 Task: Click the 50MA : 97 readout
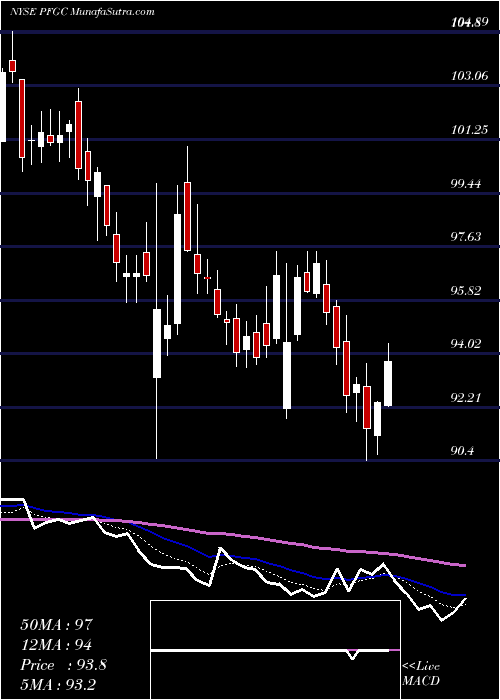click(x=57, y=624)
